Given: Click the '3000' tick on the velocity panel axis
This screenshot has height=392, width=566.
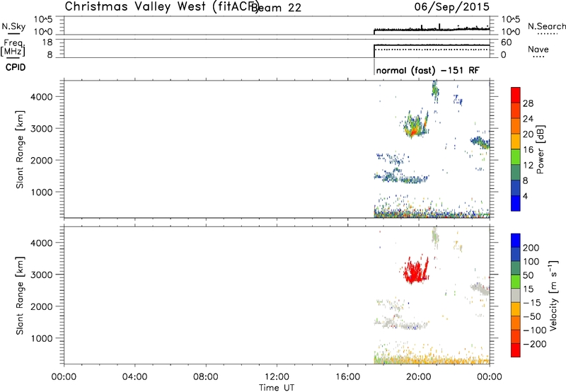Looking at the screenshot, I should (42, 275).
